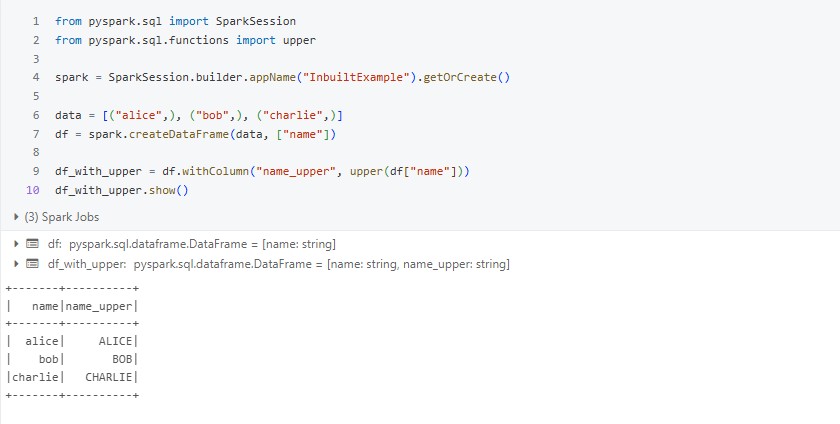
Task: Click the df_with_upper: pyspark.sql.dataframe.DataFrame entry text
Action: [x=279, y=264]
